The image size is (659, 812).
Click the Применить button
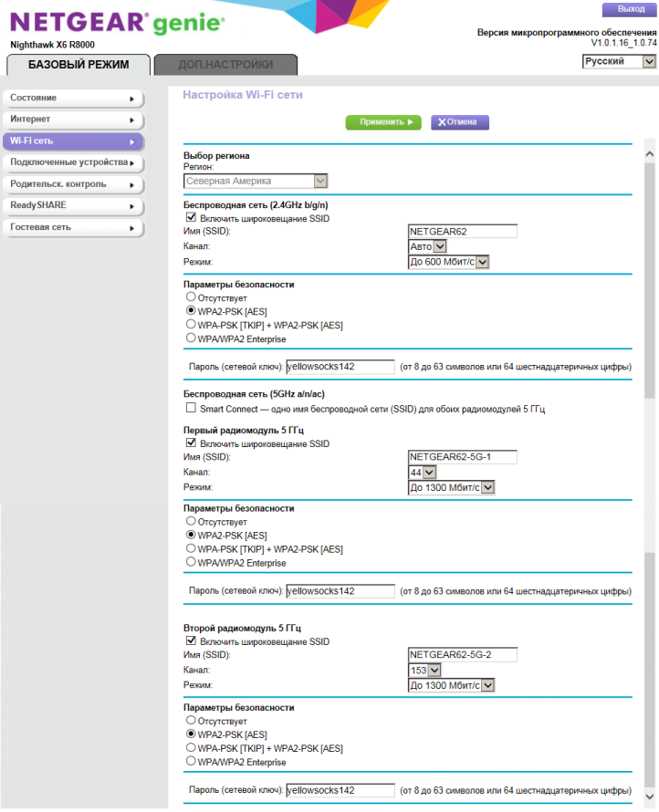click(x=383, y=122)
